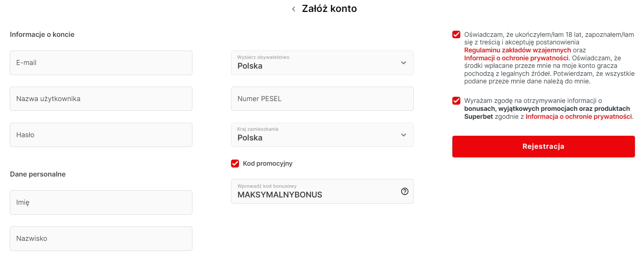Image resolution: width=644 pixels, height=261 pixels.
Task: Focus the E-mail input field
Action: pos(101,63)
